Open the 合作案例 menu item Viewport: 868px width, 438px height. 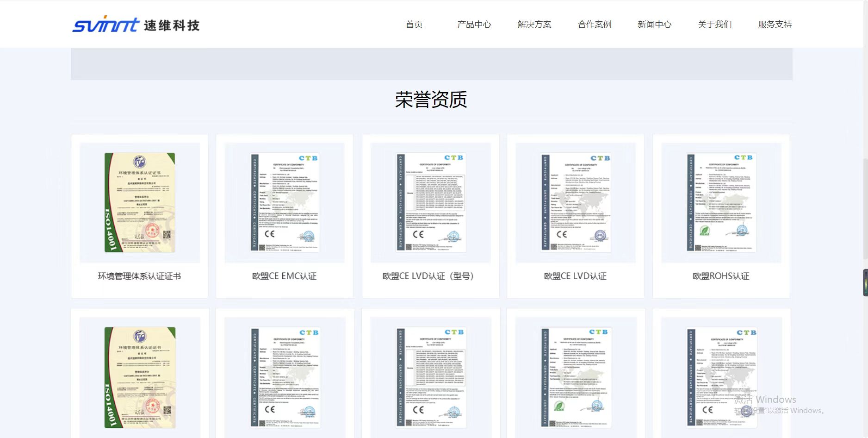click(595, 25)
